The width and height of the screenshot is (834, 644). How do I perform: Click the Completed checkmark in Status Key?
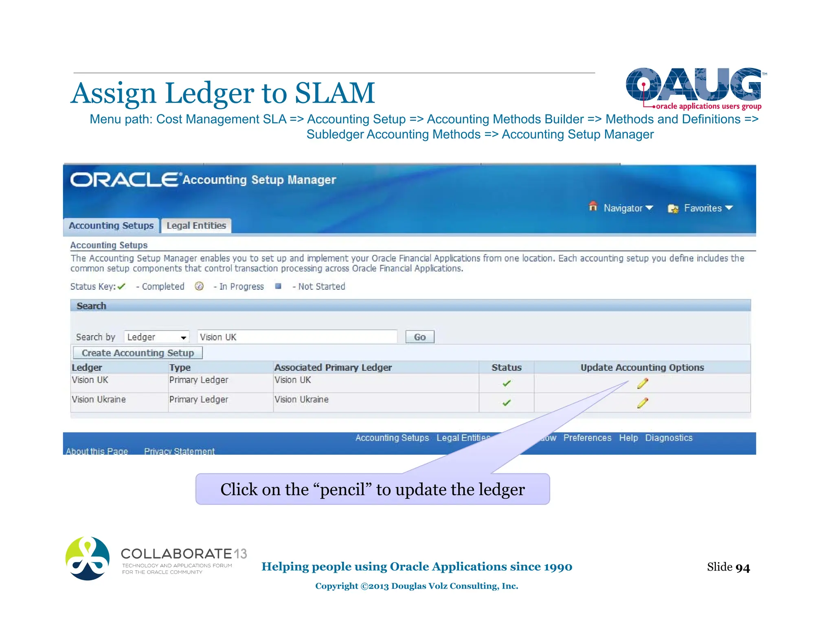pos(121,287)
